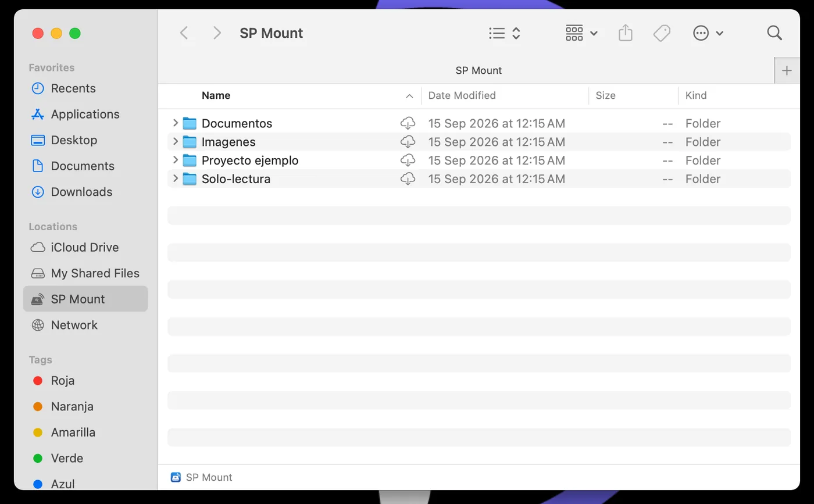Screen dimensions: 814x504
Task: Open the More actions ellipsis menu
Action: click(708, 33)
